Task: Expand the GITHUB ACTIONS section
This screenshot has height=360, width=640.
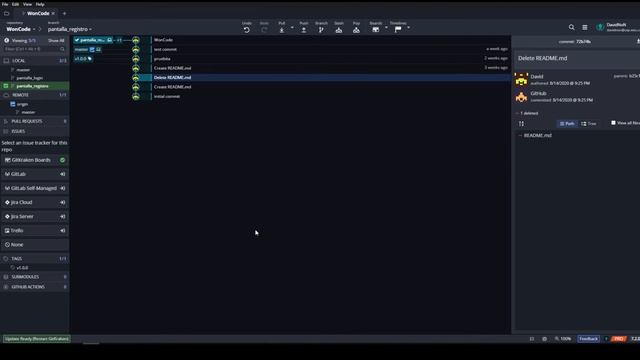Action: (35, 287)
